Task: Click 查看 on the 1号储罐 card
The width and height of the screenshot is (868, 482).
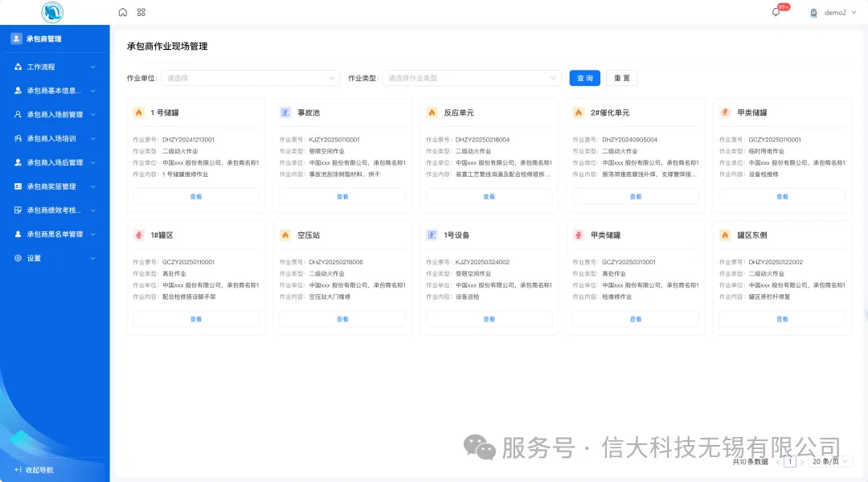Action: pyautogui.click(x=196, y=197)
